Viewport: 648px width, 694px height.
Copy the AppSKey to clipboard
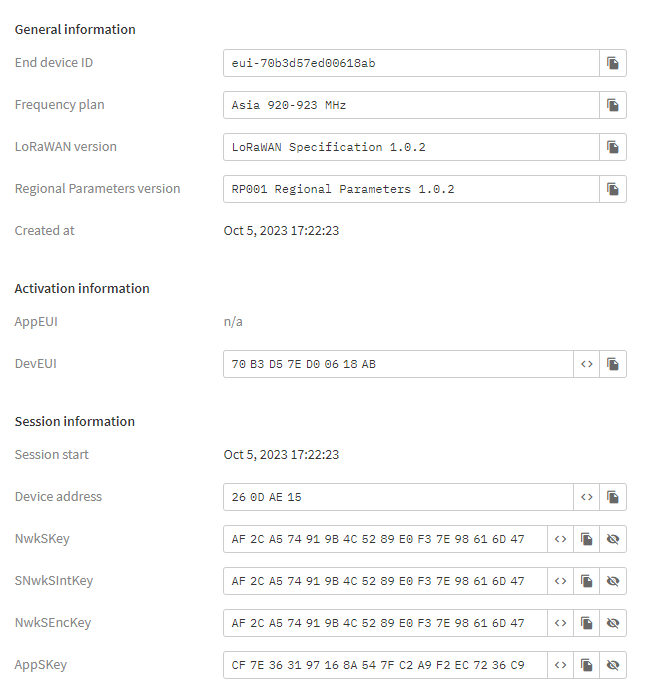point(587,665)
